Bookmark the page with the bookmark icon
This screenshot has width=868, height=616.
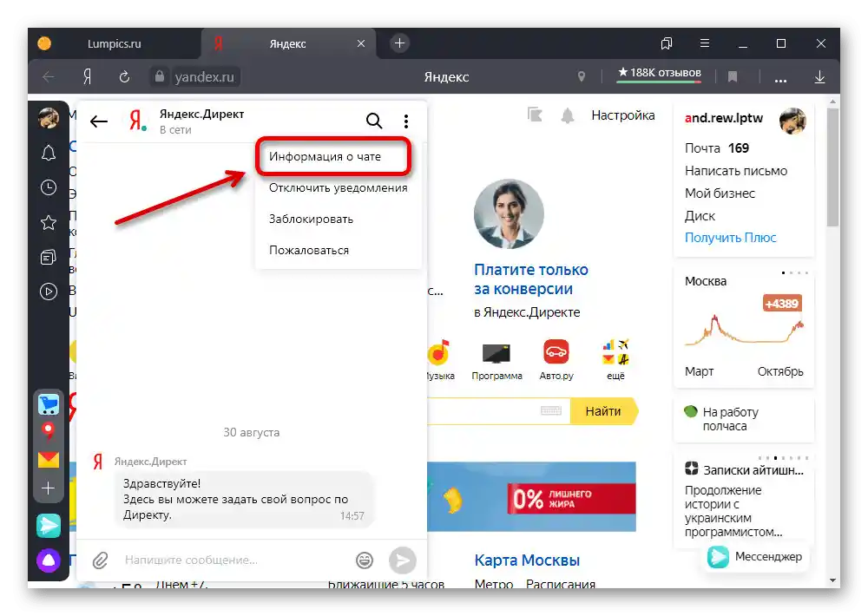[733, 77]
